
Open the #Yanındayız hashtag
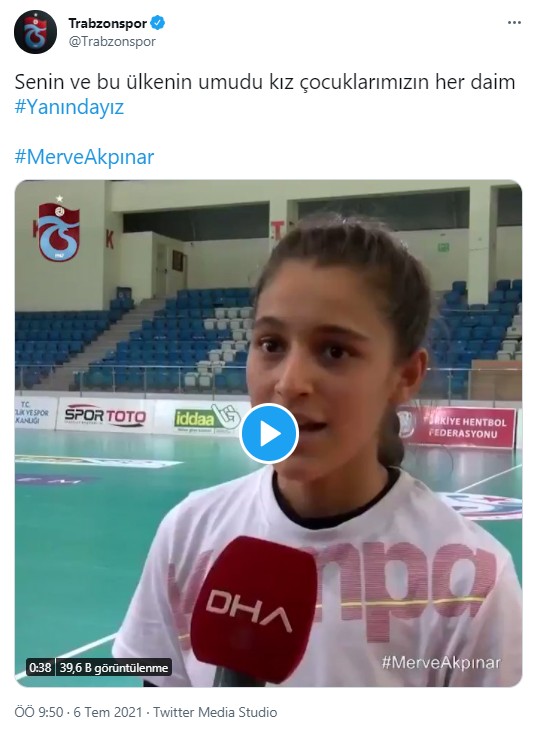[x=69, y=107]
